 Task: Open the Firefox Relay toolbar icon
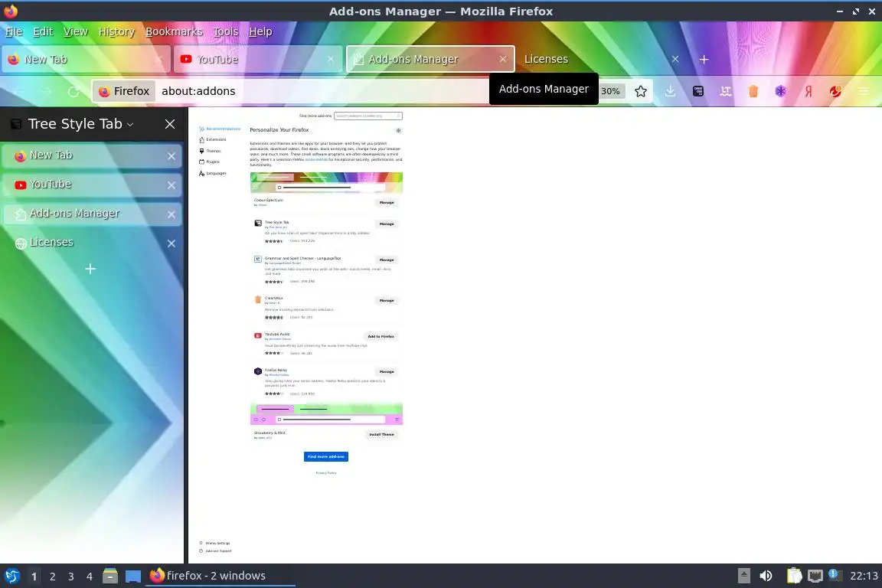click(x=781, y=91)
